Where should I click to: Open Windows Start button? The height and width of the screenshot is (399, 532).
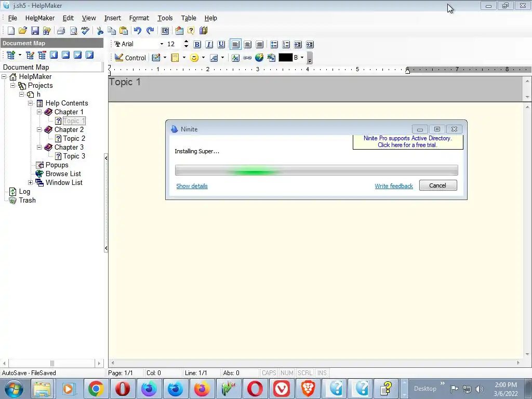14,389
